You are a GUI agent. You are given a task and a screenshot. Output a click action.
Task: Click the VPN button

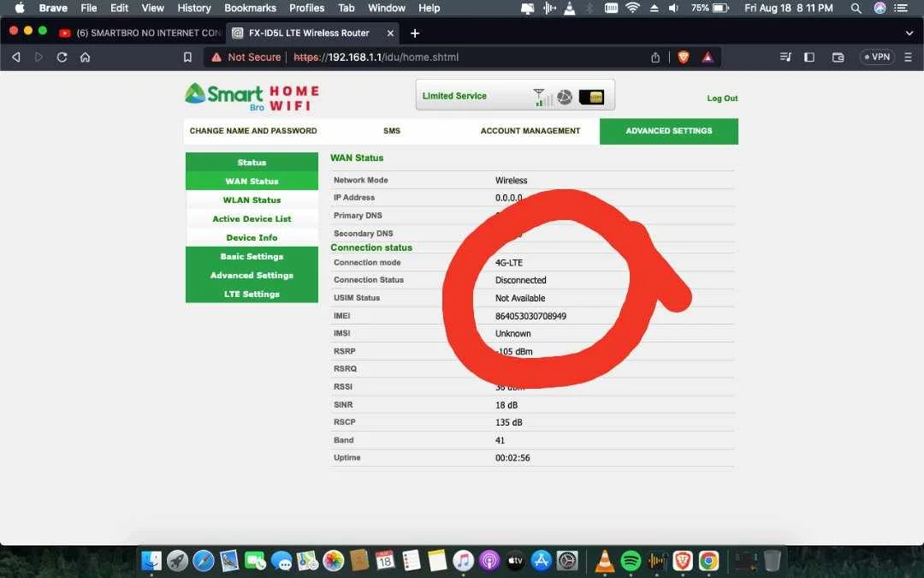click(x=877, y=57)
